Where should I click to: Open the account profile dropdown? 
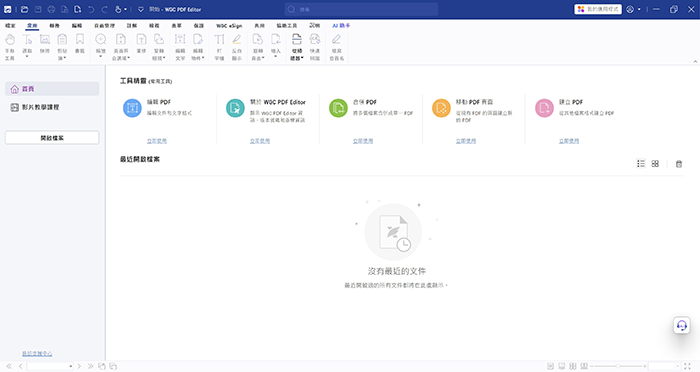(x=639, y=9)
